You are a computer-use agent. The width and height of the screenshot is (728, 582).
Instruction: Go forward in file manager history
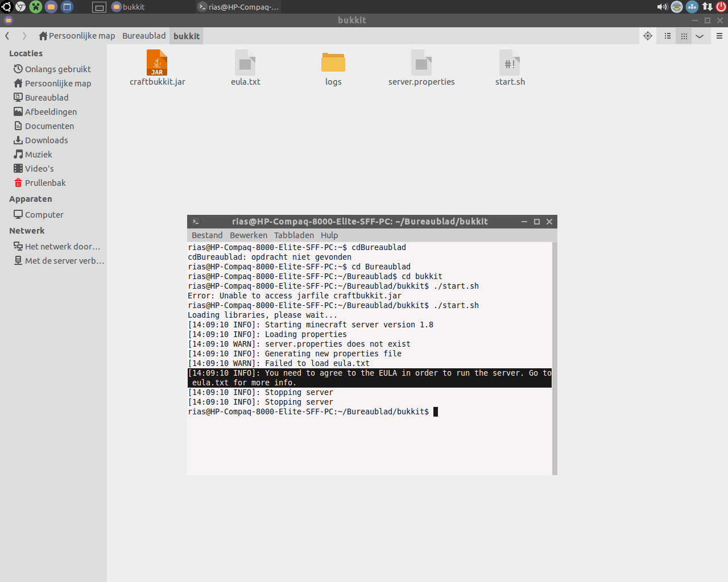[24, 36]
